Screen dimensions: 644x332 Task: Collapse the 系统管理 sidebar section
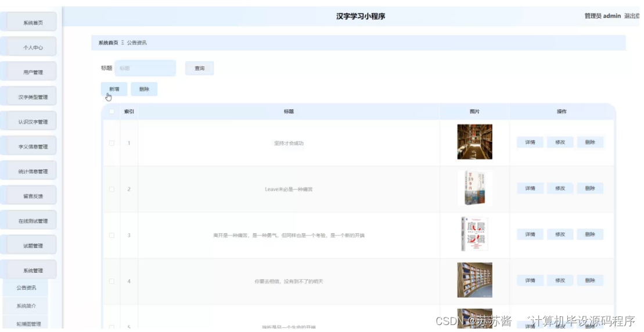point(29,270)
